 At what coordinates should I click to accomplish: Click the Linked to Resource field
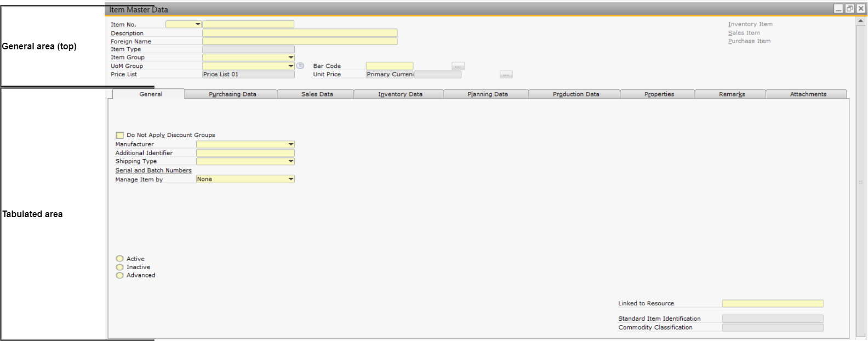(x=772, y=304)
